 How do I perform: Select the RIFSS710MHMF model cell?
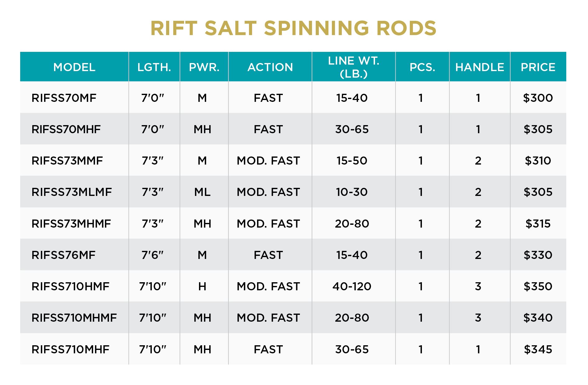coord(74,318)
